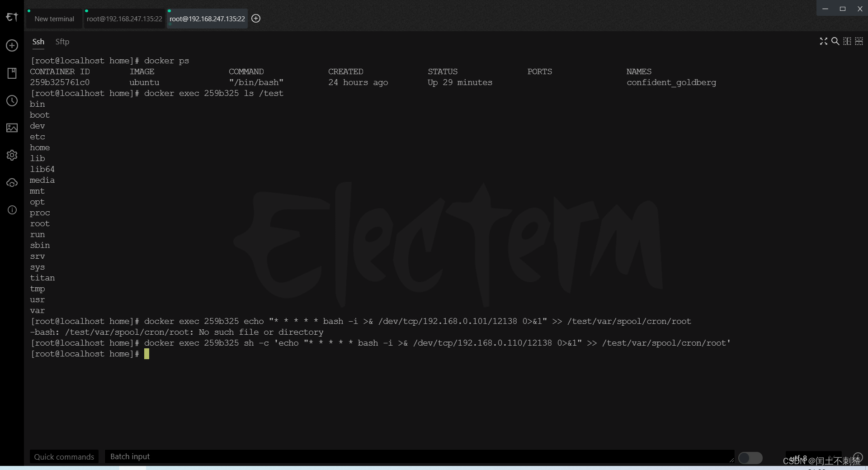
Task: Open the utf-8 encoding dropdown
Action: 813,458
